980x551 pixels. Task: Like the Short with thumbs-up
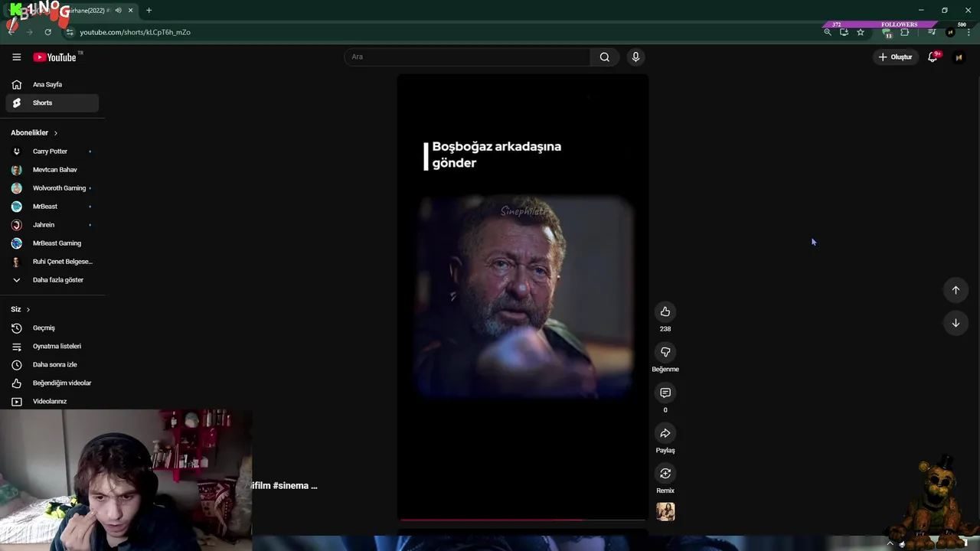click(665, 311)
